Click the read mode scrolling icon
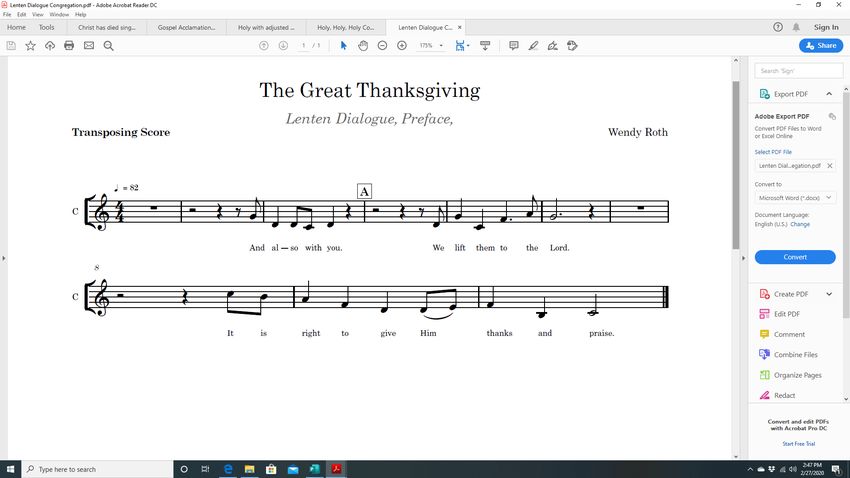Image resolution: width=850 pixels, height=478 pixels. [485, 46]
